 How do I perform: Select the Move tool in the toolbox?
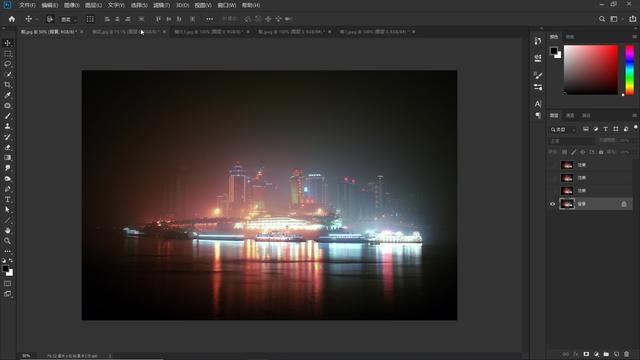(7, 43)
